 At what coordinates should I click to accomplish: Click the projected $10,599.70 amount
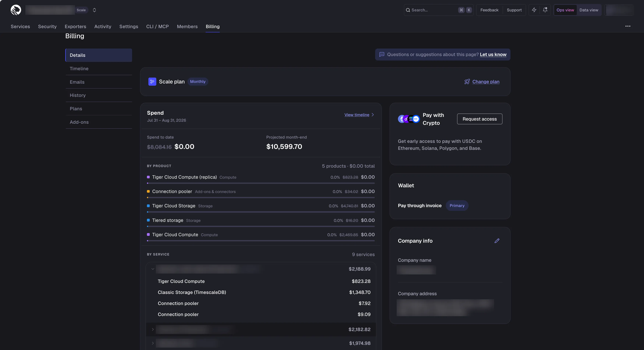284,147
